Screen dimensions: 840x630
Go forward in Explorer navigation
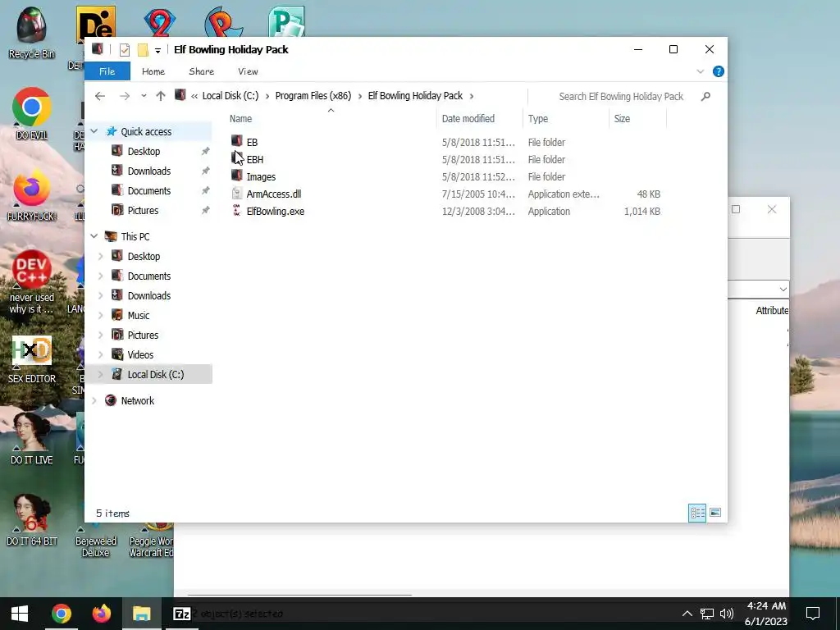pyautogui.click(x=125, y=96)
